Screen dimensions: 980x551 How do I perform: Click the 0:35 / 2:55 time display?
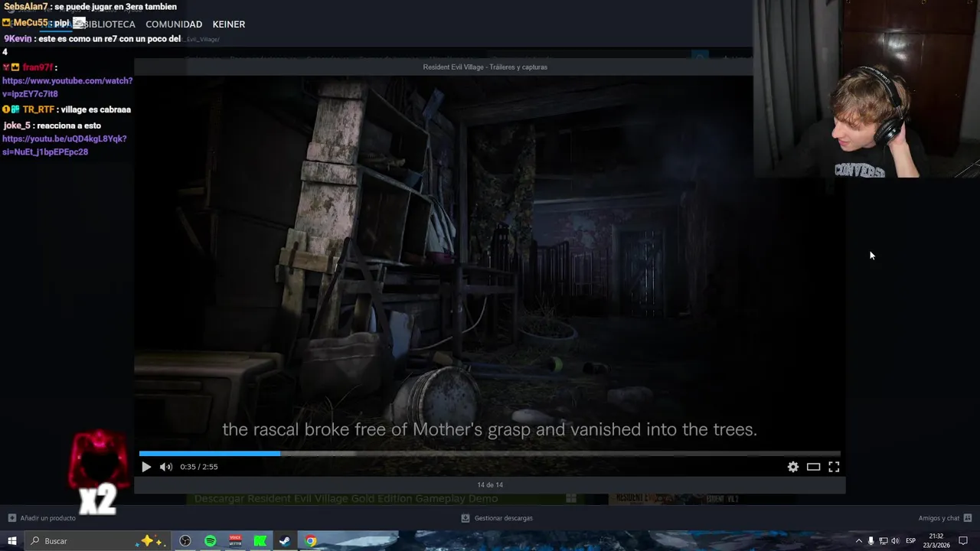(199, 467)
